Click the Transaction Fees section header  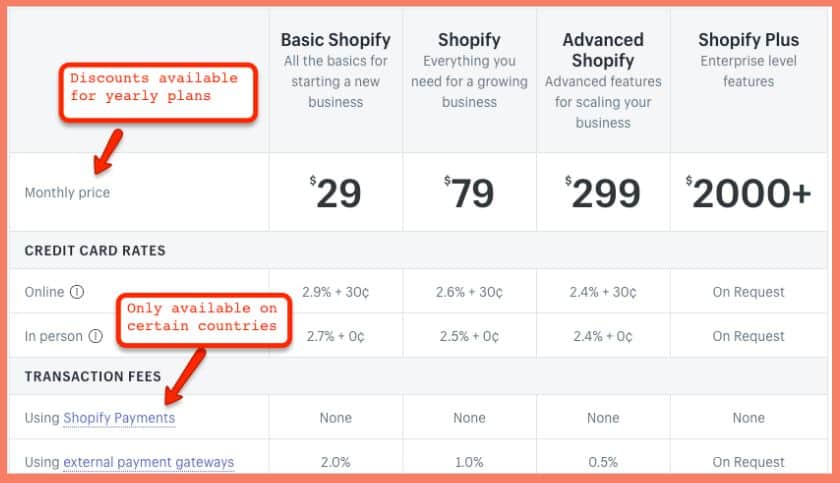tap(93, 376)
